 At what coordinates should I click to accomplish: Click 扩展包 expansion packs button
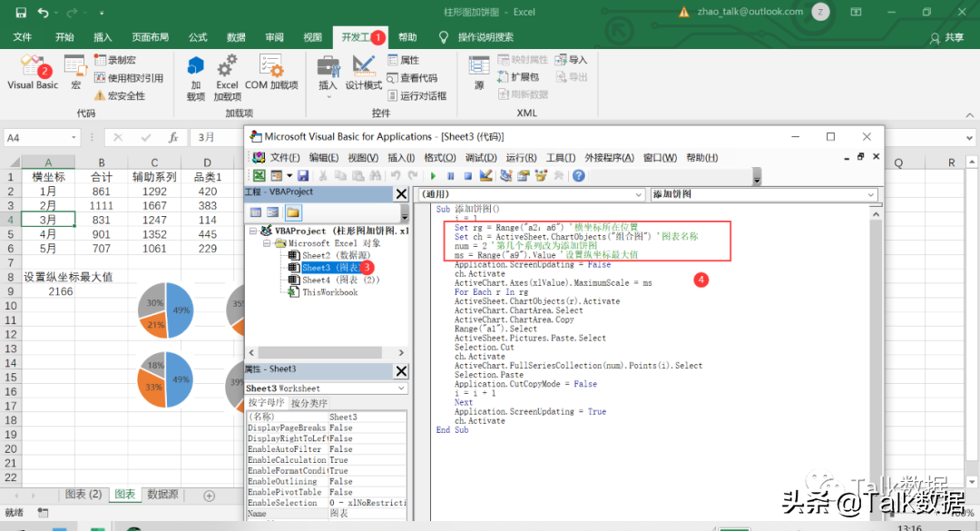pos(518,77)
